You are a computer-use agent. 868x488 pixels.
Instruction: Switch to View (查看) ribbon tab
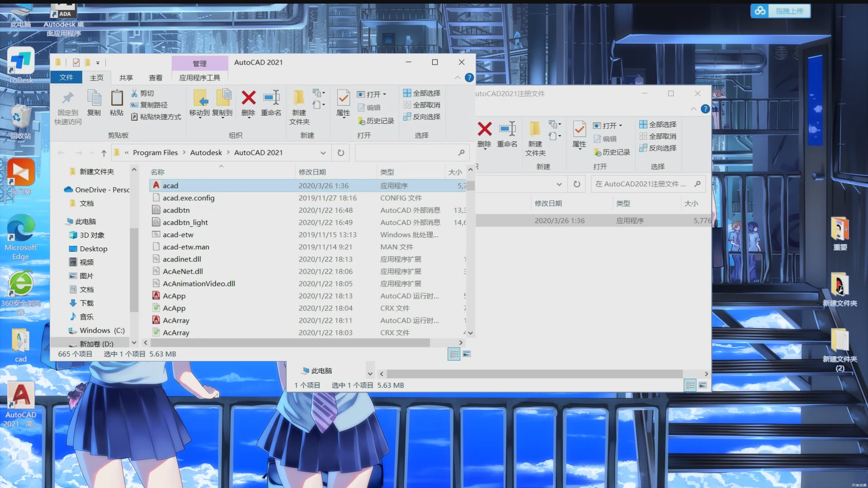tap(156, 78)
